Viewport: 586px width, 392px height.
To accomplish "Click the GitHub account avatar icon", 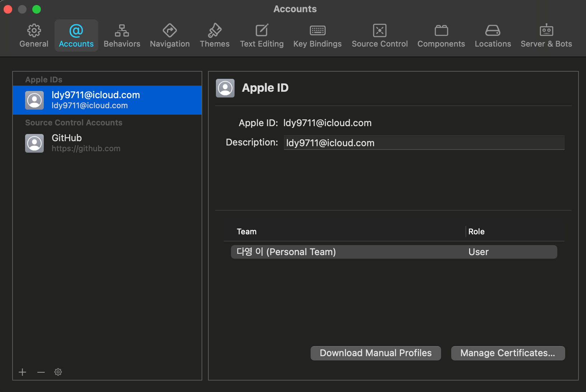I will [x=34, y=143].
